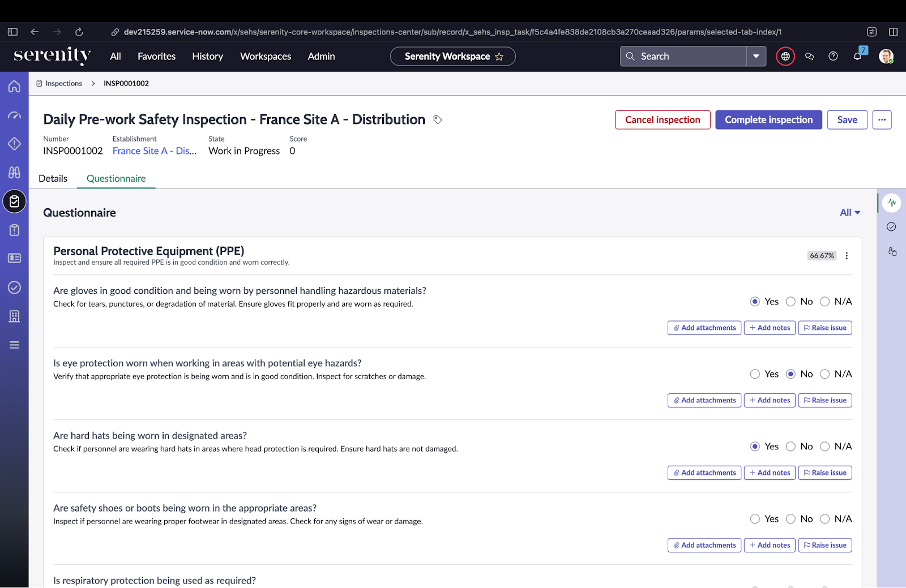906x588 pixels.
Task: Click the Serenity Workspace pill
Action: coord(453,57)
